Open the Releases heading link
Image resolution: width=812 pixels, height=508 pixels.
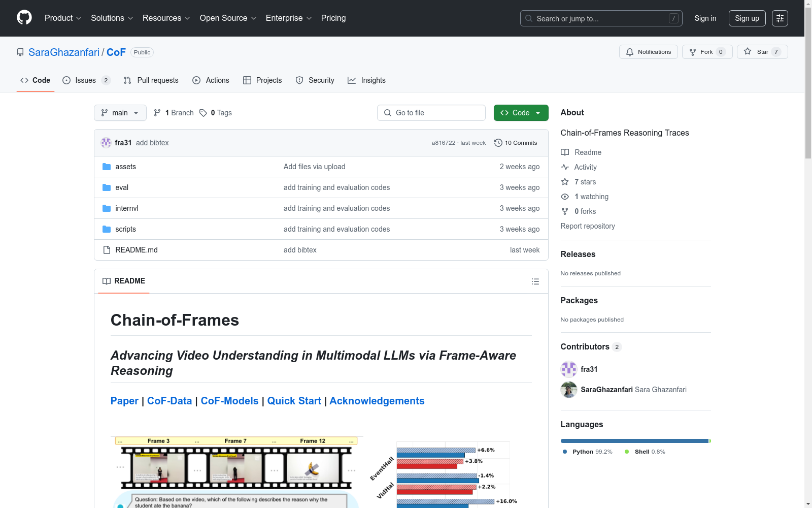click(578, 254)
